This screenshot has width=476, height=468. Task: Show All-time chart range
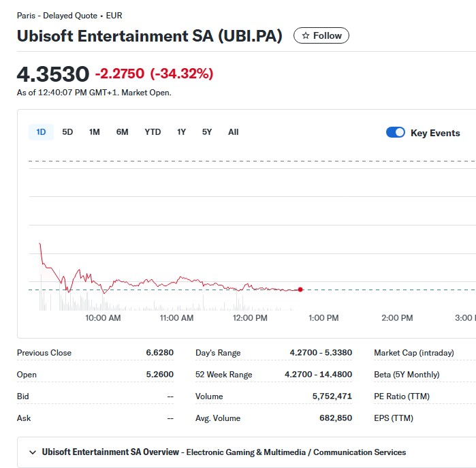click(x=233, y=132)
